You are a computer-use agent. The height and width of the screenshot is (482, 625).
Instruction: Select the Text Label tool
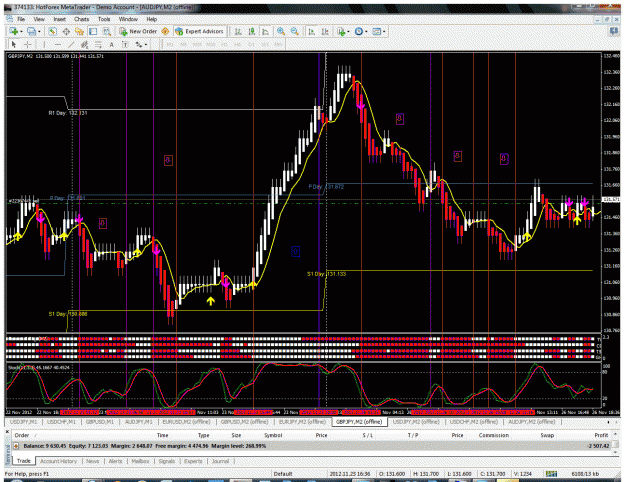(x=125, y=45)
